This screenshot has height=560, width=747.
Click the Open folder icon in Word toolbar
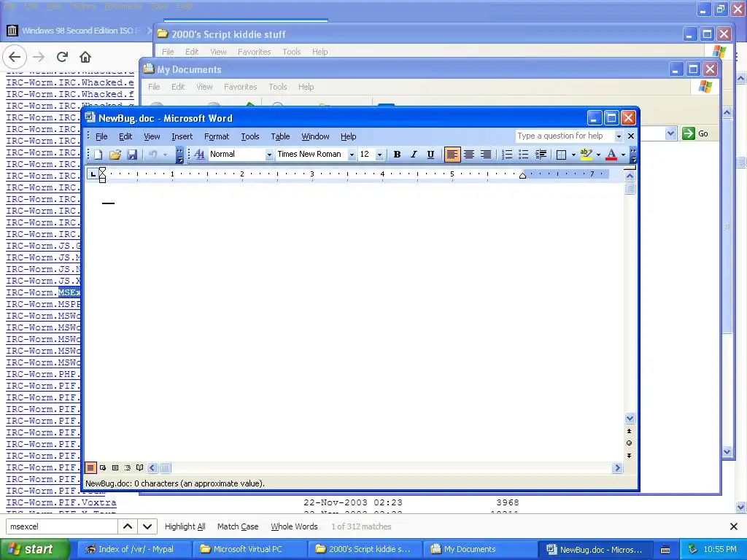pyautogui.click(x=115, y=155)
